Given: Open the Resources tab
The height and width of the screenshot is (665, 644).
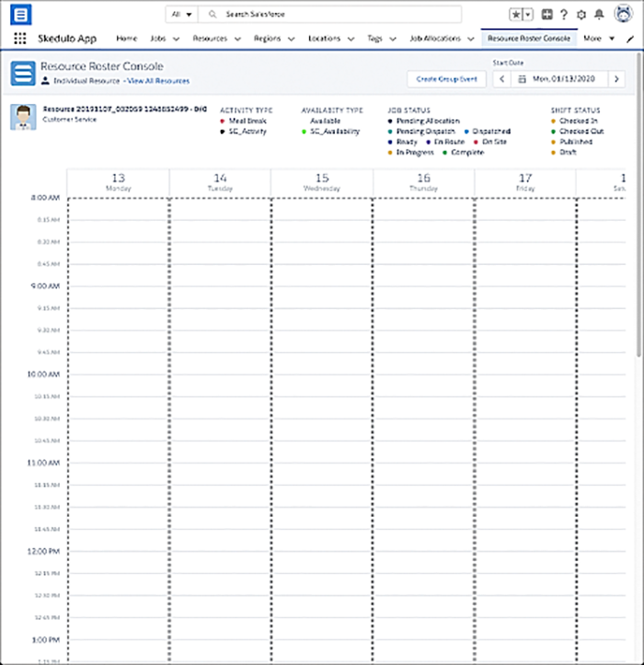Looking at the screenshot, I should (x=210, y=39).
